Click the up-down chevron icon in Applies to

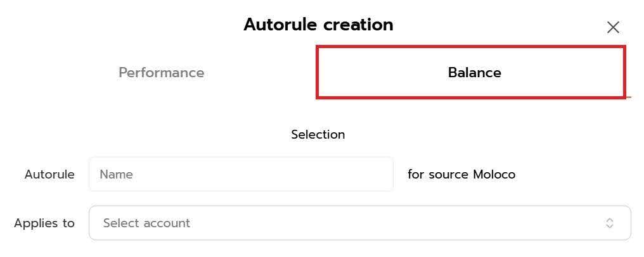tap(609, 223)
